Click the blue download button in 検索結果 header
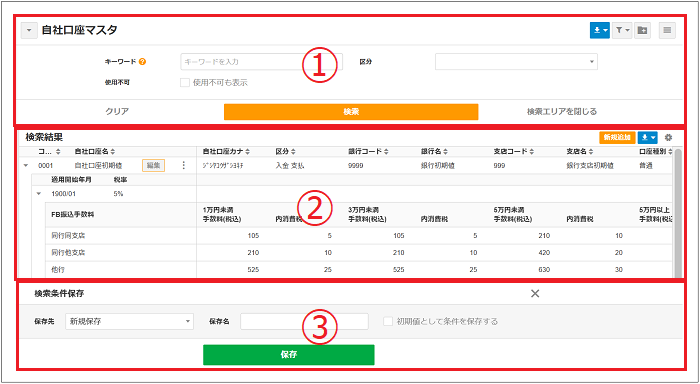This screenshot has width=700, height=384. point(648,138)
